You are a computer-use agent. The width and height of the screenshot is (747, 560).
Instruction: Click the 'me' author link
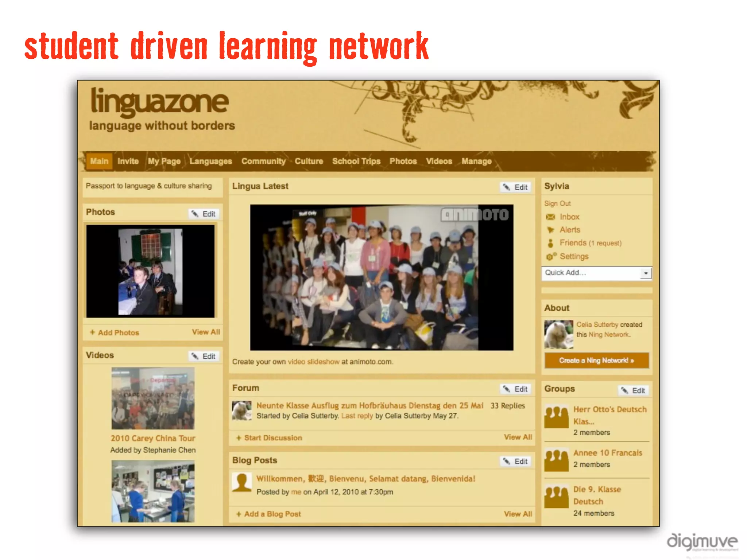tap(296, 492)
